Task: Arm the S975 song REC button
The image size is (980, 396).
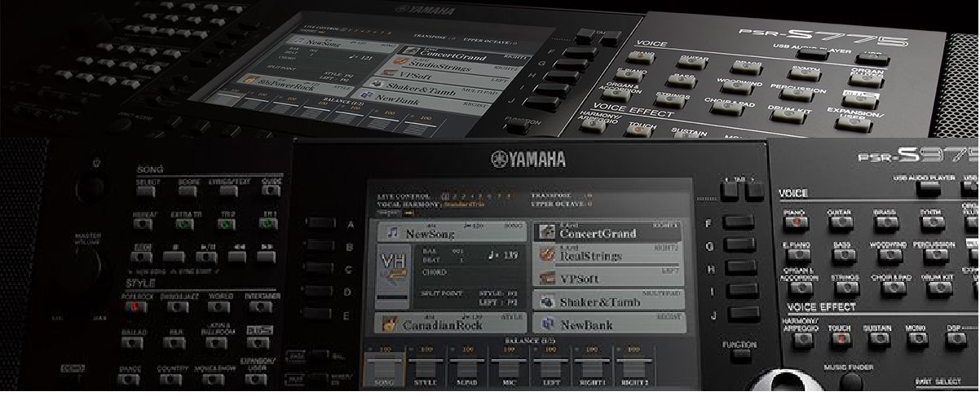Action: (143, 255)
